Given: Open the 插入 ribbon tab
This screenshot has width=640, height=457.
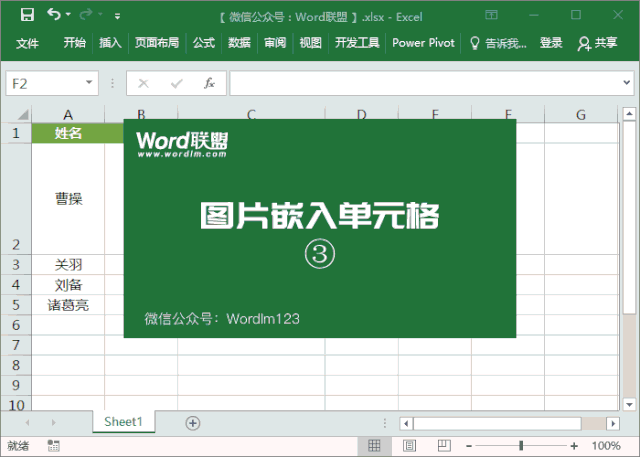Looking at the screenshot, I should click(x=110, y=43).
